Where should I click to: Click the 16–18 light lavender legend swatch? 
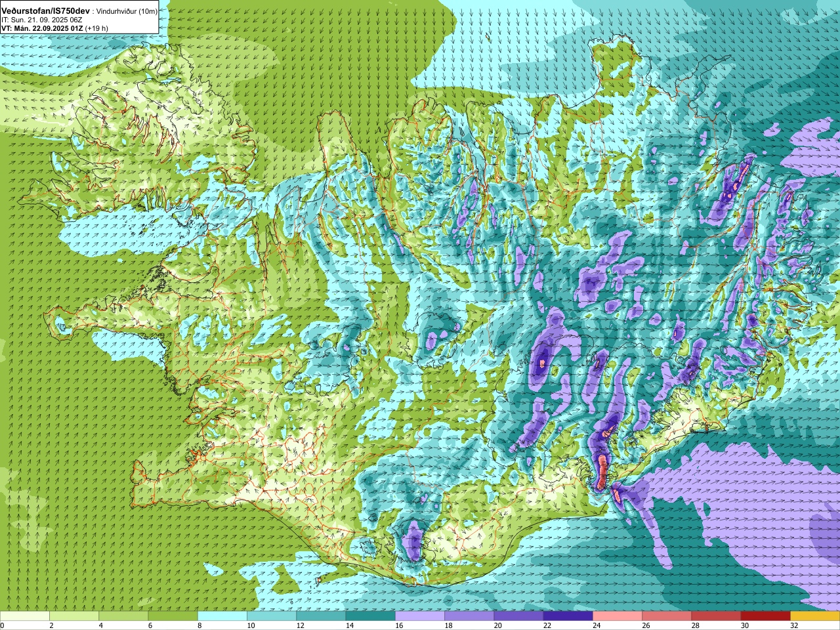tap(420, 616)
